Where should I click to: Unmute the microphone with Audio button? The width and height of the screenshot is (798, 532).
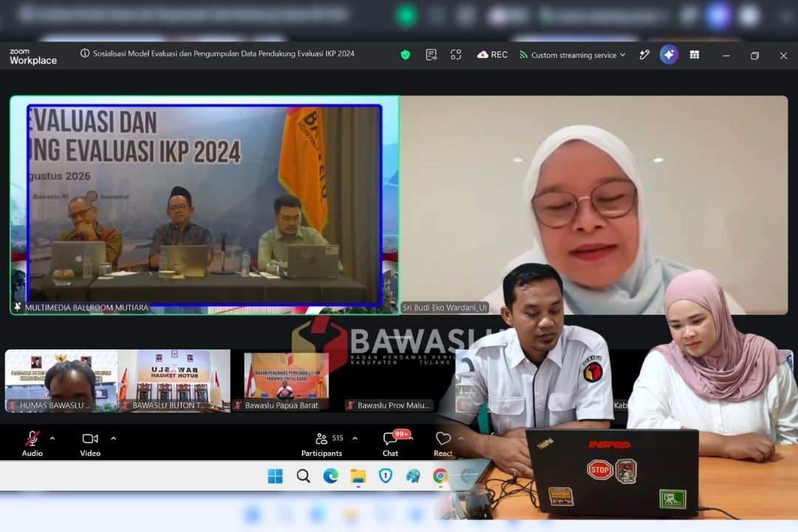tap(32, 444)
